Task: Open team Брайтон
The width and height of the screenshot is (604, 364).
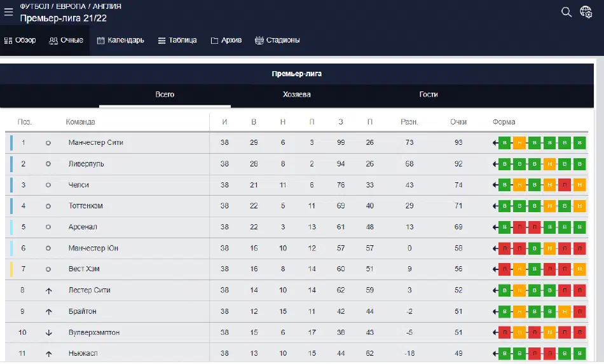Action: point(83,311)
